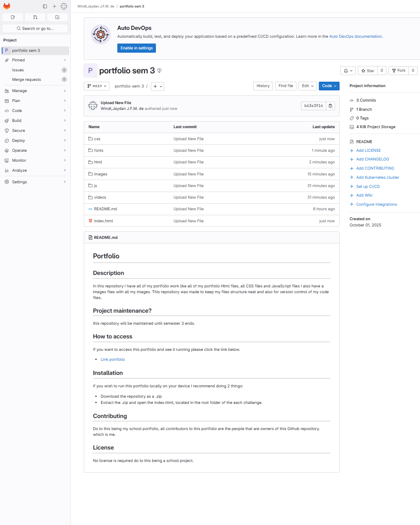
Task: Open the Add LICENSE link
Action: 368,151
